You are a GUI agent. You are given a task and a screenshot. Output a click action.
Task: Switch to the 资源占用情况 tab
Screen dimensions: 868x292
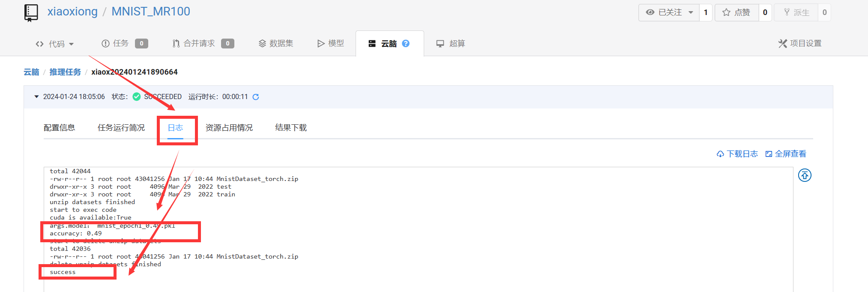click(x=229, y=128)
